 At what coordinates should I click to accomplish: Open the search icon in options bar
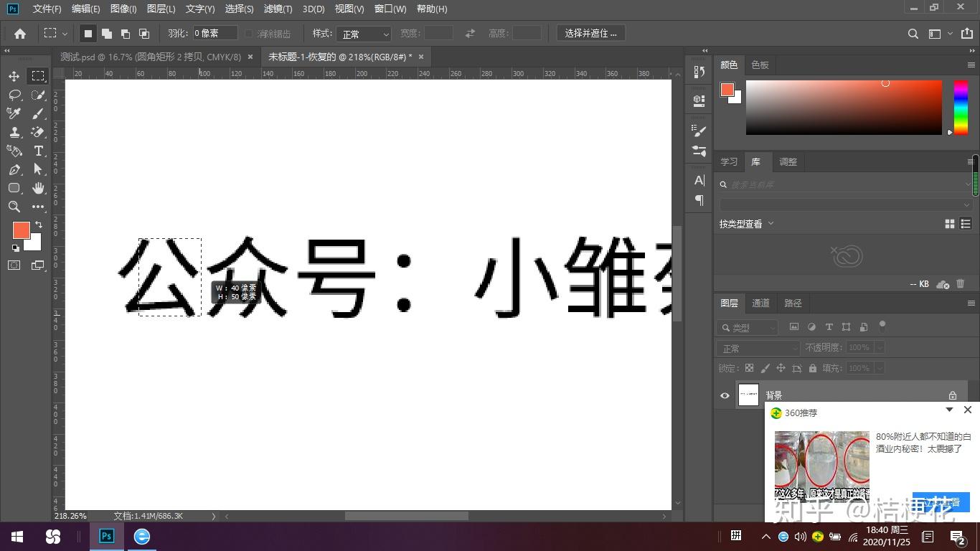click(913, 34)
